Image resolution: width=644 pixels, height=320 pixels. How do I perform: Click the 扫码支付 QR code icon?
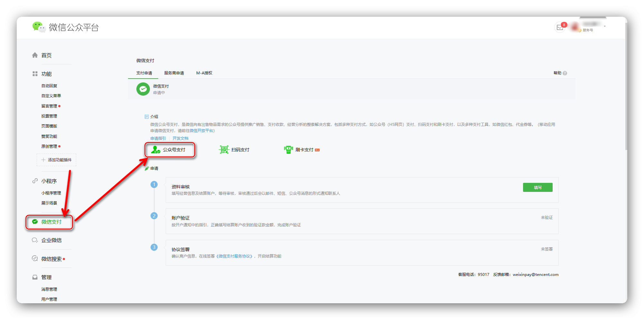[224, 150]
